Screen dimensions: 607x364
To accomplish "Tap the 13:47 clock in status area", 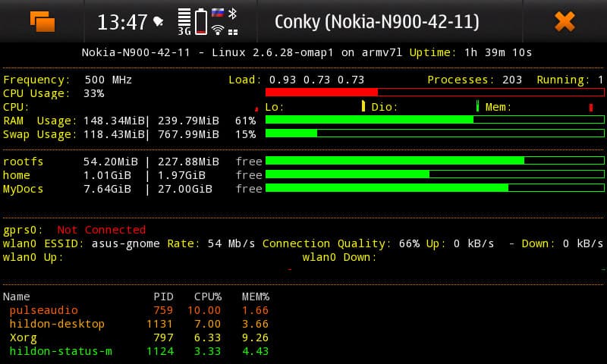I will tap(122, 22).
